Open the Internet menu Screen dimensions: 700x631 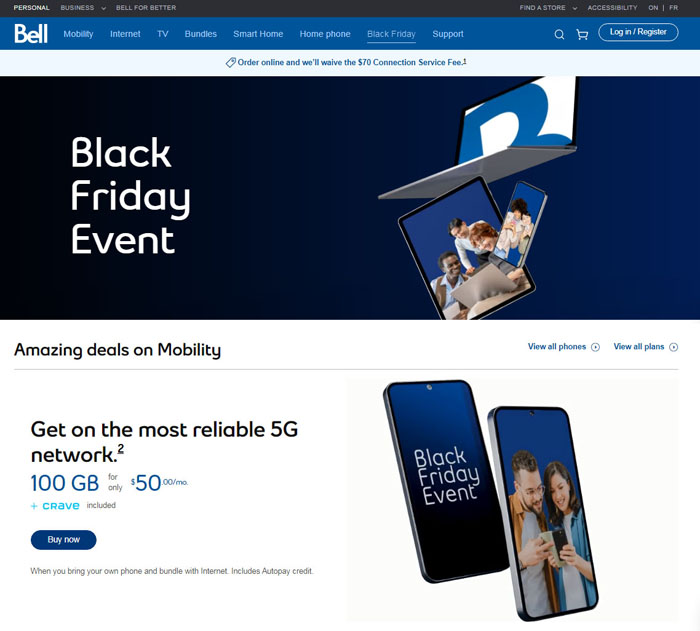tap(125, 34)
